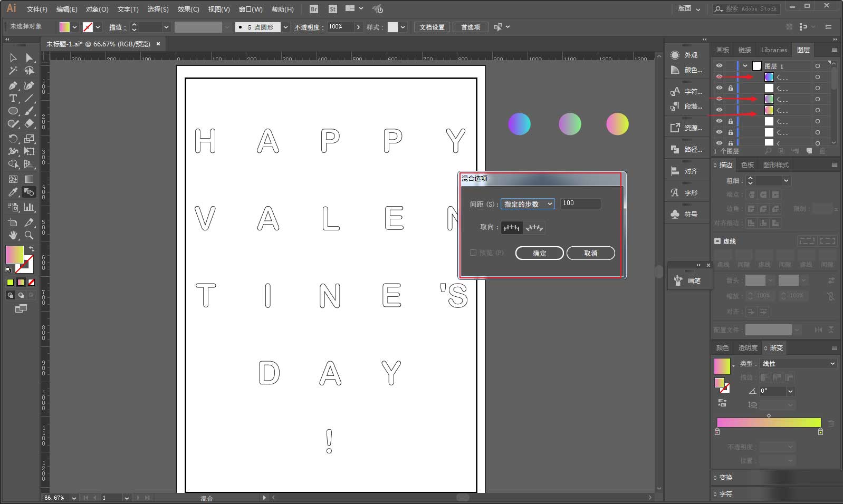Click the steps value field showing 100
This screenshot has width=843, height=504.
coord(580,203)
